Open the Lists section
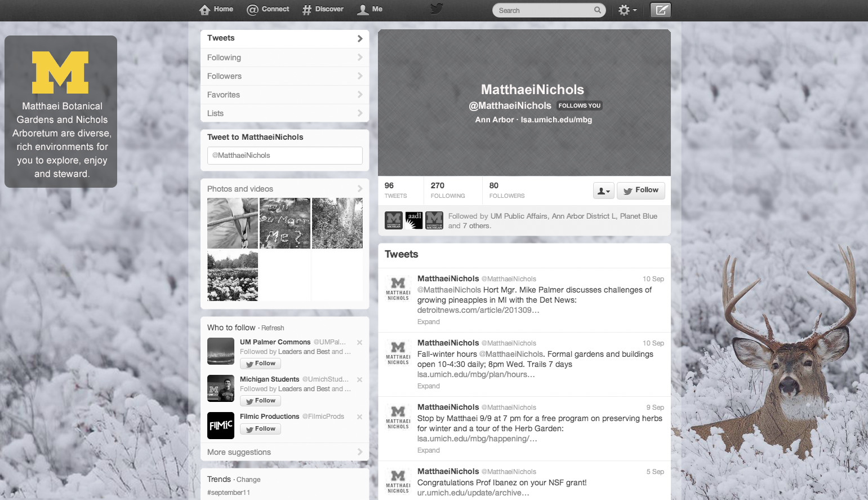Image resolution: width=868 pixels, height=500 pixels. coord(284,113)
